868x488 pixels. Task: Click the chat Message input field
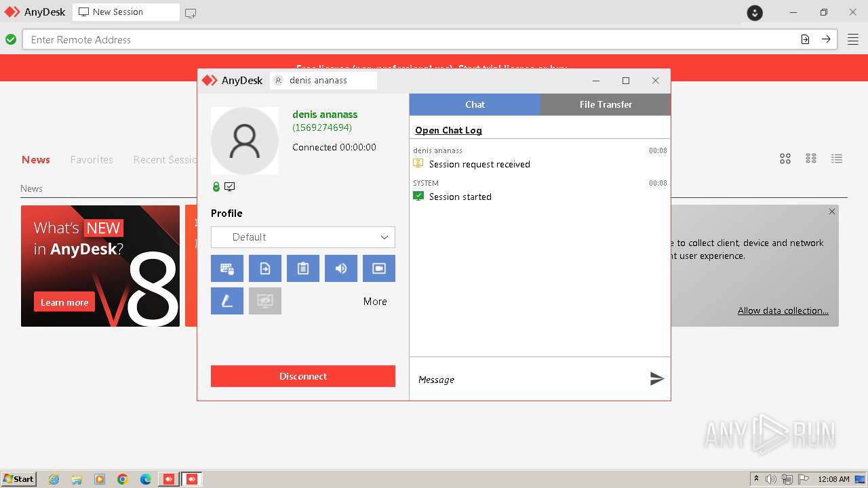pyautogui.click(x=529, y=380)
